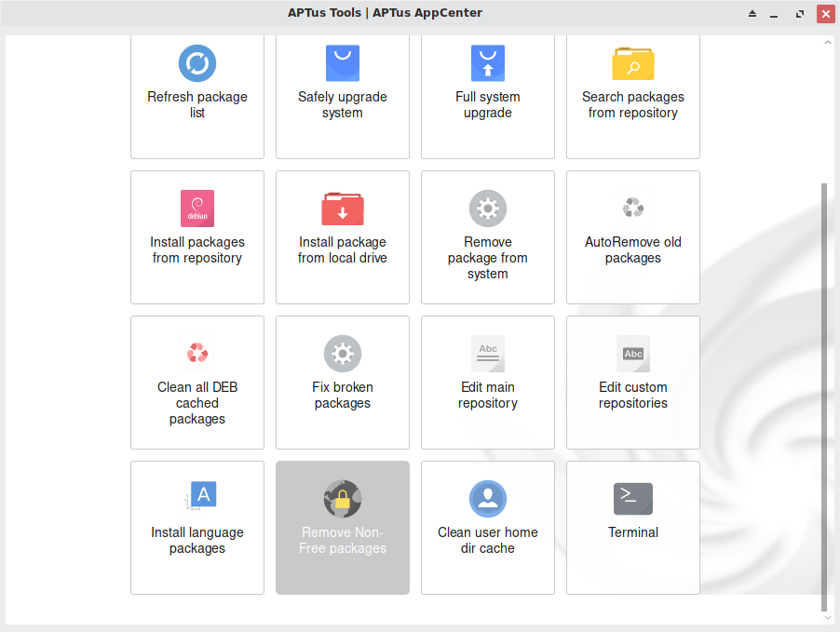Click the Edit main repository Abc icon
This screenshot has width=840, height=632.
click(487, 354)
